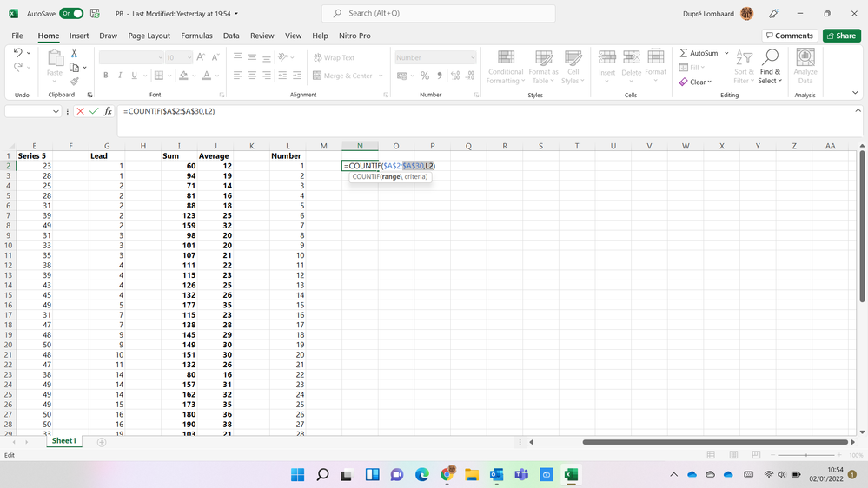This screenshot has width=868, height=488.
Task: Switch to the Insert tab
Action: point(79,36)
